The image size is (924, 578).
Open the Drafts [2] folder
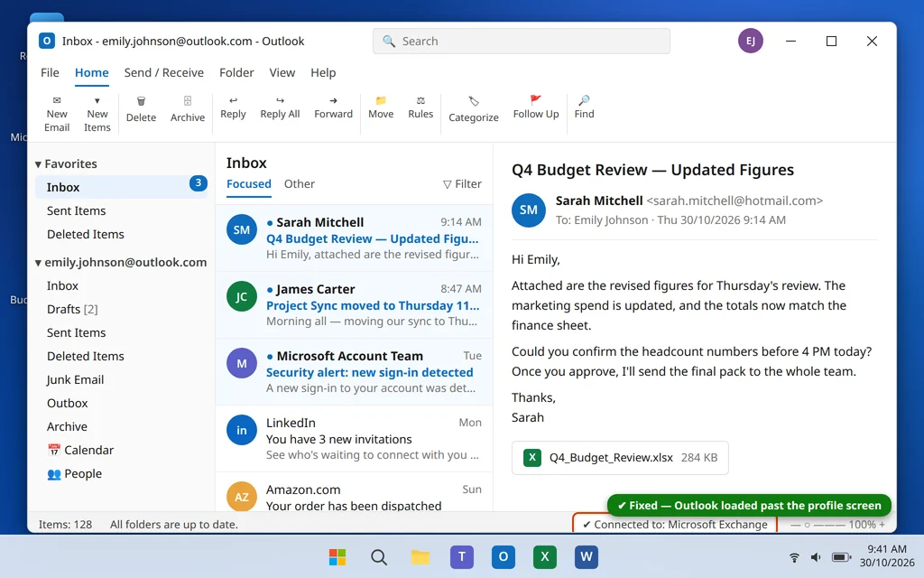121,309
